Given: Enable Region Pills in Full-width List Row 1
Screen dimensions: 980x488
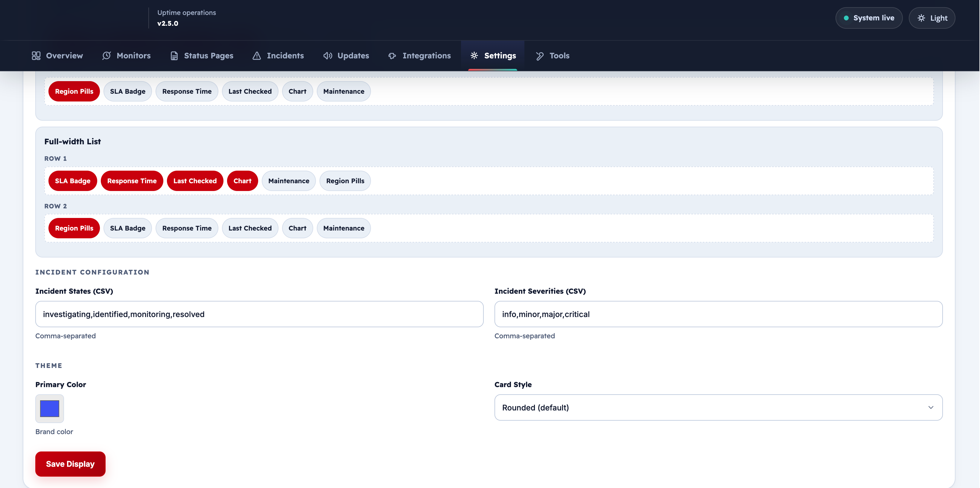Looking at the screenshot, I should (x=345, y=181).
